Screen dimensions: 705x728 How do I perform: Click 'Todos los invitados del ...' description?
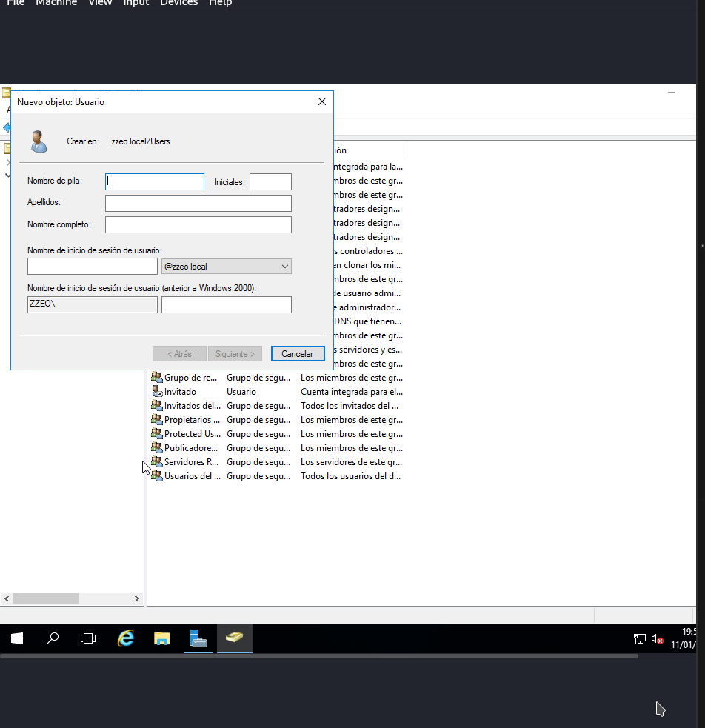pos(349,405)
